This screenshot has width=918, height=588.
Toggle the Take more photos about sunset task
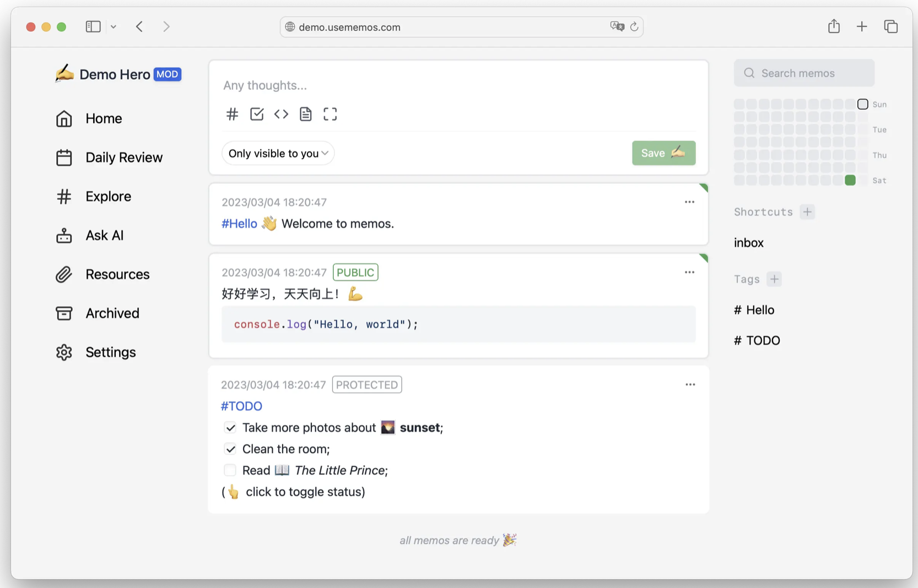coord(230,427)
